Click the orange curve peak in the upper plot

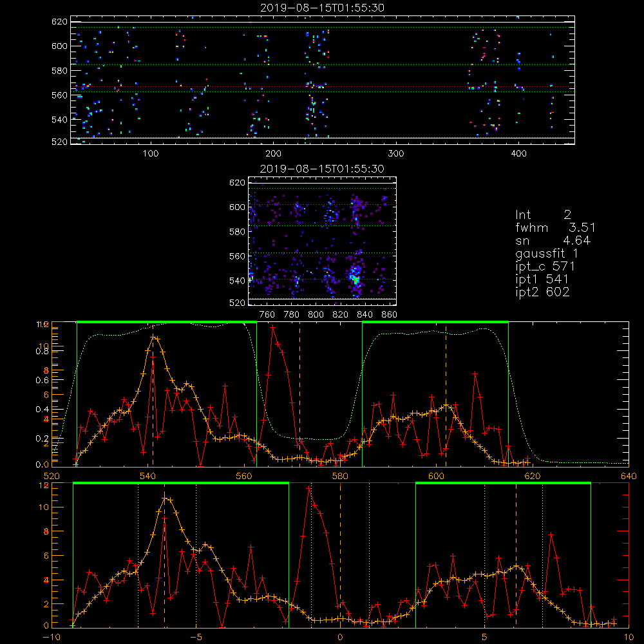click(x=154, y=337)
